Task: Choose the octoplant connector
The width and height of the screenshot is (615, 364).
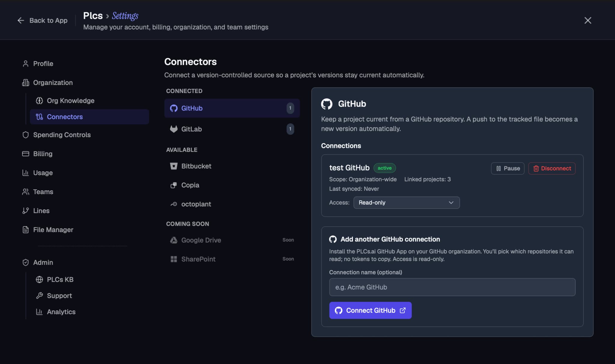Action: click(232, 204)
